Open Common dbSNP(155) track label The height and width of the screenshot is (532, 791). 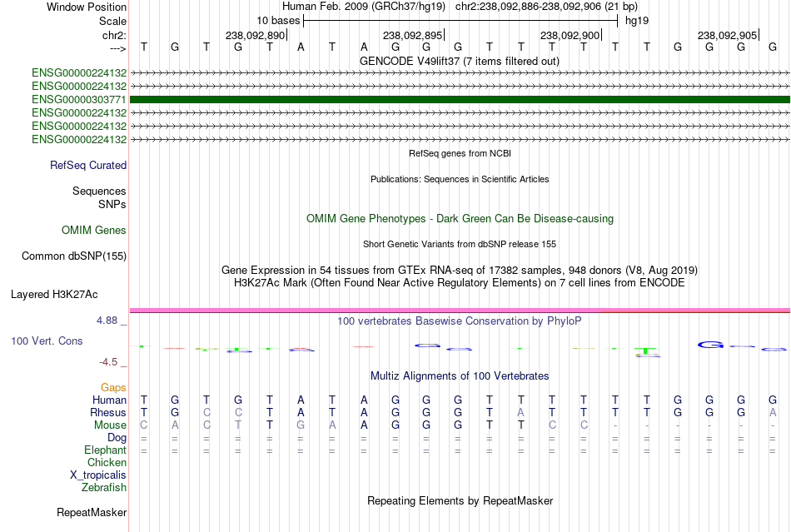click(74, 256)
